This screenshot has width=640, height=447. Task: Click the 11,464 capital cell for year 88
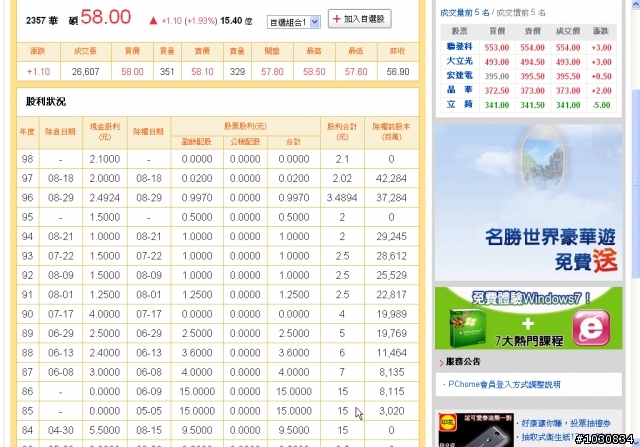pyautogui.click(x=391, y=353)
